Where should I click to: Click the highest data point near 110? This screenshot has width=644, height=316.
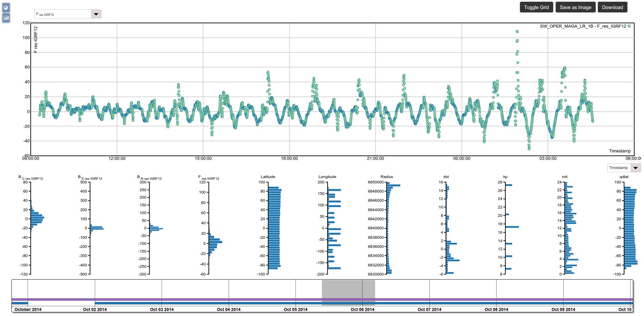point(517,32)
